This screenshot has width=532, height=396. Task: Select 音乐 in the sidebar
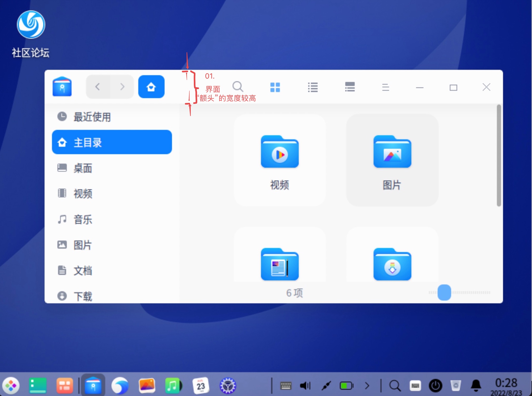click(x=83, y=219)
